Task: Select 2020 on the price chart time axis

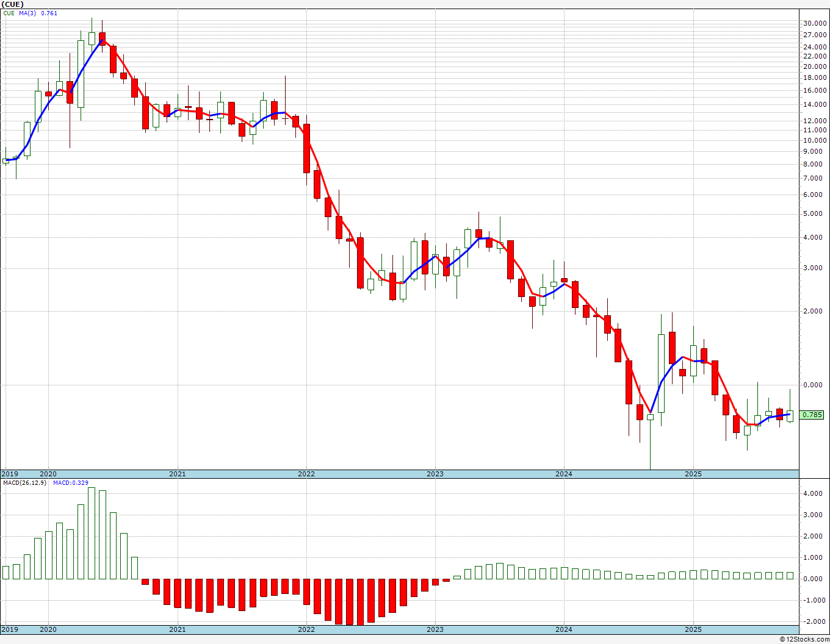Action: click(48, 474)
